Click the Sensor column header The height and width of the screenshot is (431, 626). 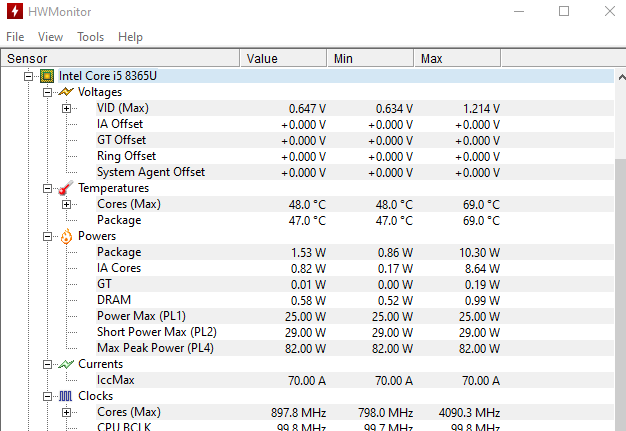tap(120, 58)
